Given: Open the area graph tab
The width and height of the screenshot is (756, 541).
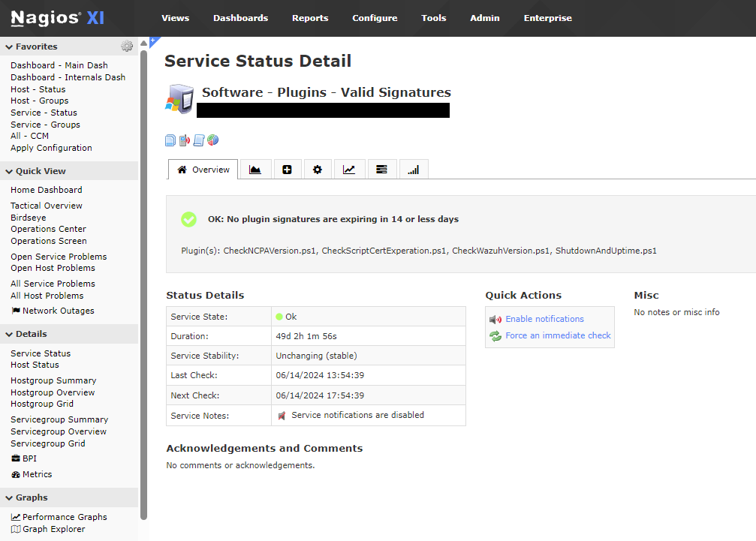Looking at the screenshot, I should click(255, 170).
